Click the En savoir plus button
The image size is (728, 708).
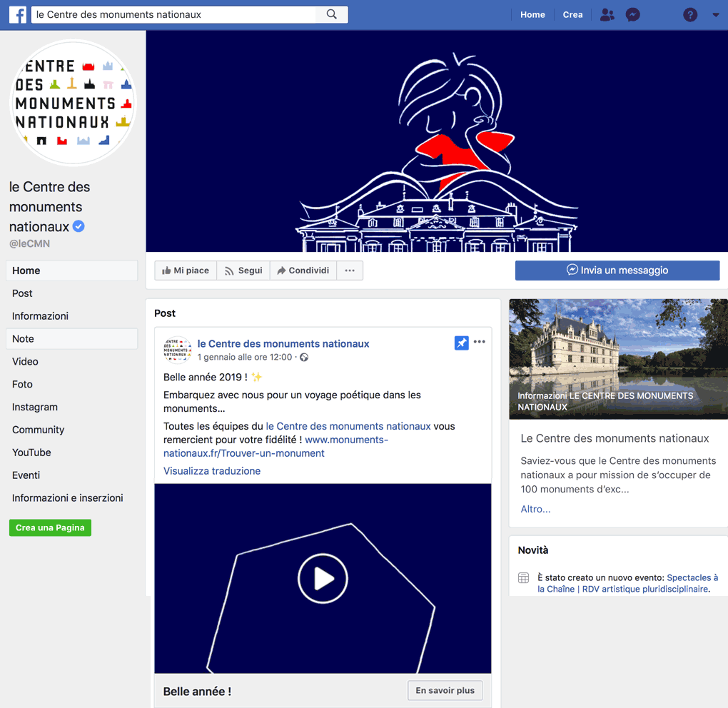point(445,690)
